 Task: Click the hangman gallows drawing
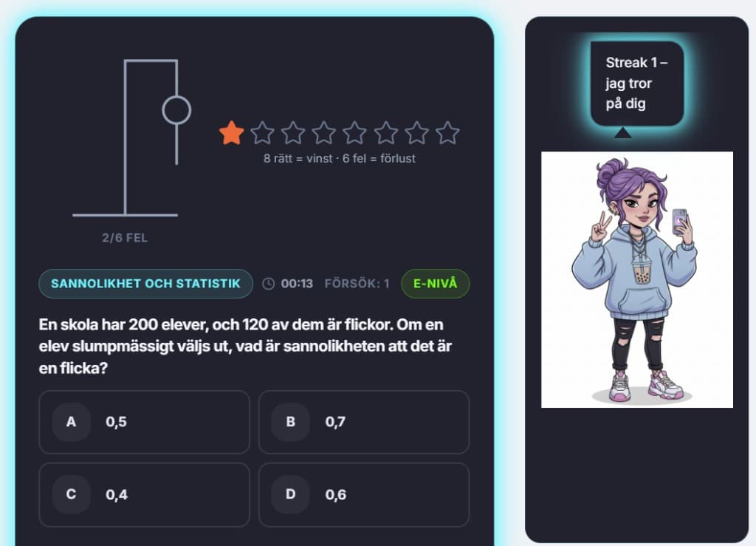pos(131,138)
